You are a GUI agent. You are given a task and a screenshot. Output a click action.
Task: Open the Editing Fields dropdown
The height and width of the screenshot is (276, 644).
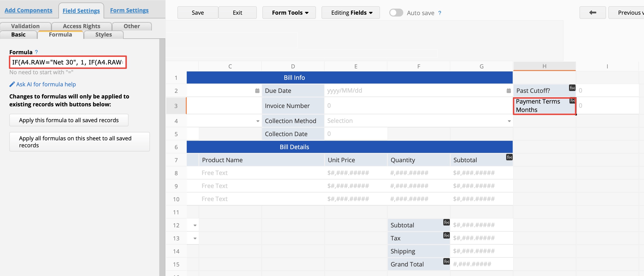350,13
